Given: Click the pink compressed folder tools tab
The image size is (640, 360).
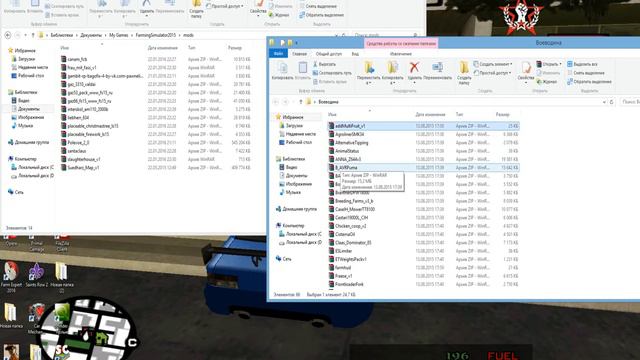Looking at the screenshot, I should point(401,43).
